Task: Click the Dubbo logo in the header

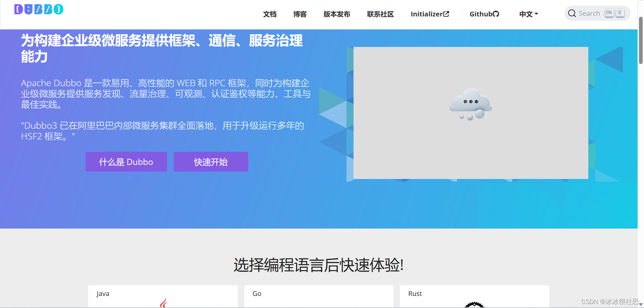Action: coord(39,9)
